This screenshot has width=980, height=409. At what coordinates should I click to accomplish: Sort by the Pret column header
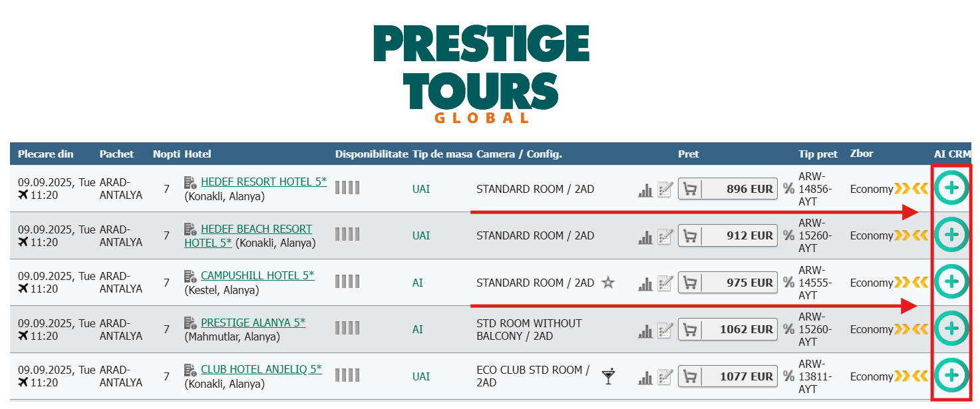coord(688,154)
